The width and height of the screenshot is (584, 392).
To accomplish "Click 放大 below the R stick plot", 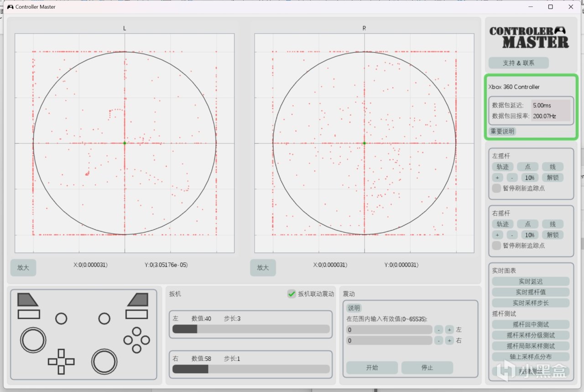I will click(263, 268).
